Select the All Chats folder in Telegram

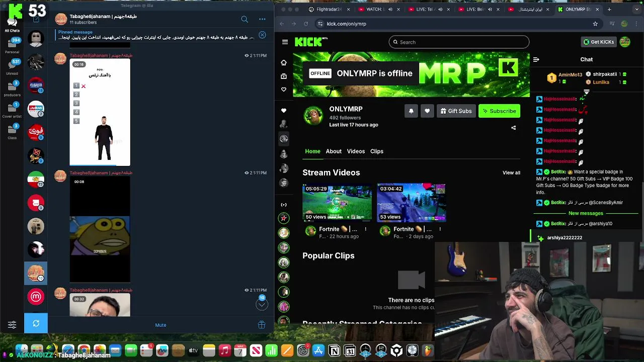tap(12, 24)
